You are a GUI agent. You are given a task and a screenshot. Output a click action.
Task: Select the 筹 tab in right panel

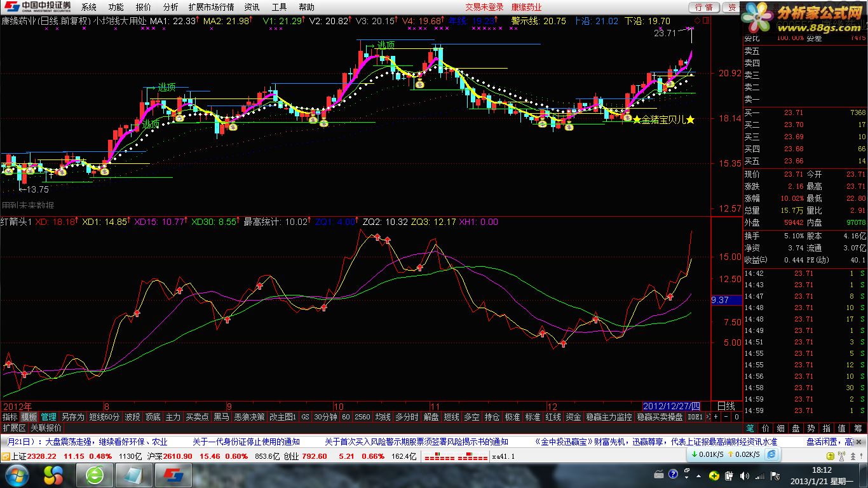point(858,428)
